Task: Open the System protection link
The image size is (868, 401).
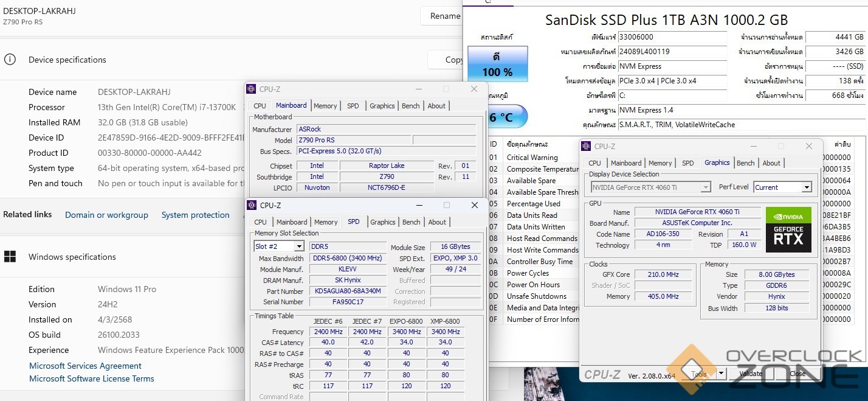Action: (x=195, y=215)
